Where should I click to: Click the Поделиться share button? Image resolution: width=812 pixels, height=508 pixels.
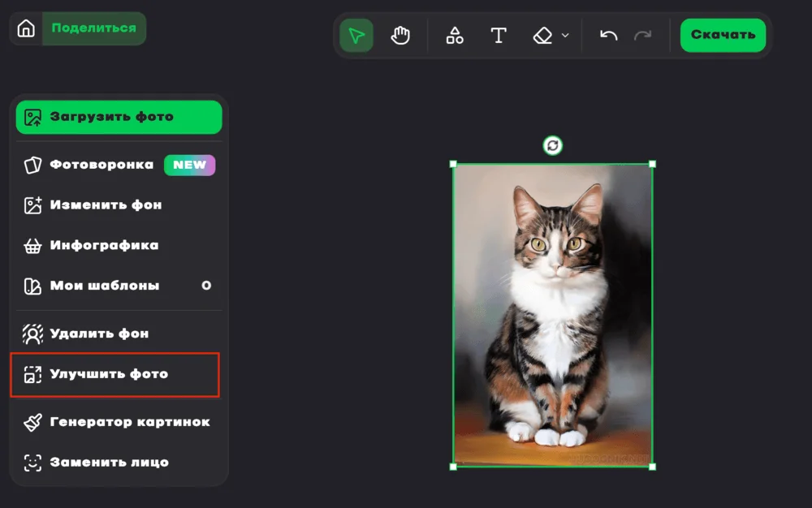click(93, 28)
